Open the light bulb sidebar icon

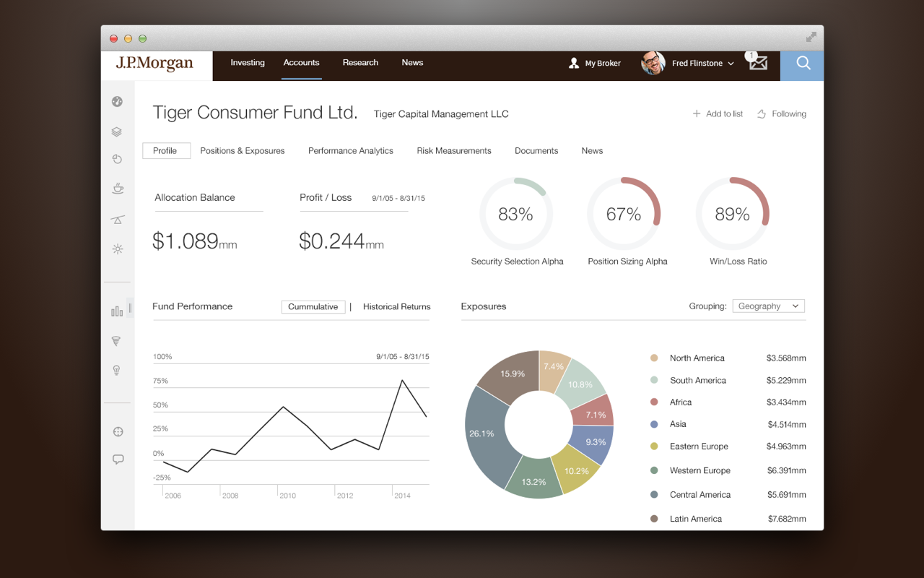pyautogui.click(x=116, y=371)
